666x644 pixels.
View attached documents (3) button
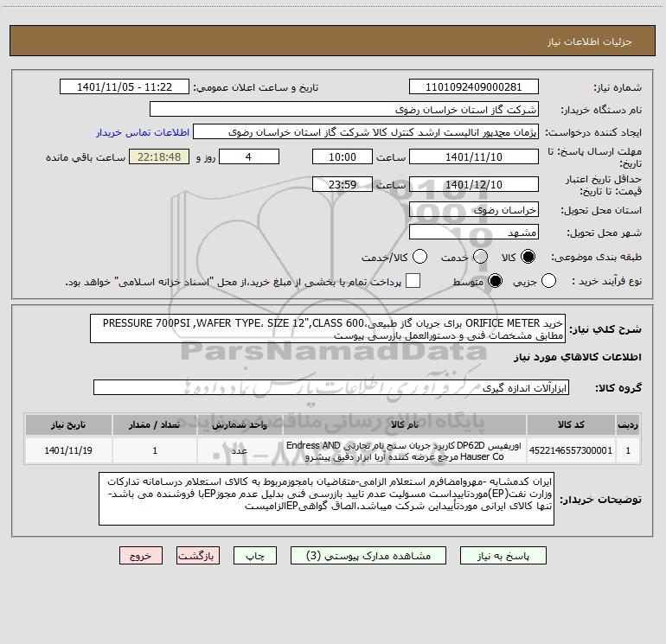tap(368, 556)
